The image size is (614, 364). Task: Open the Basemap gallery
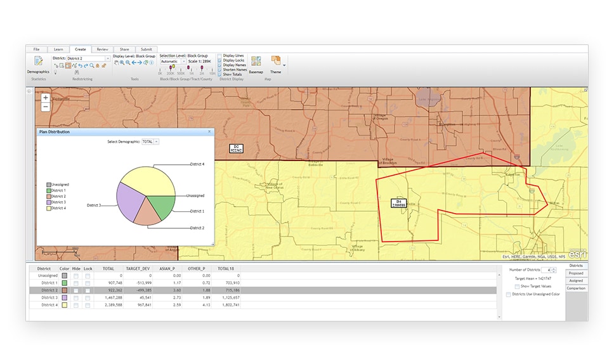click(x=256, y=65)
